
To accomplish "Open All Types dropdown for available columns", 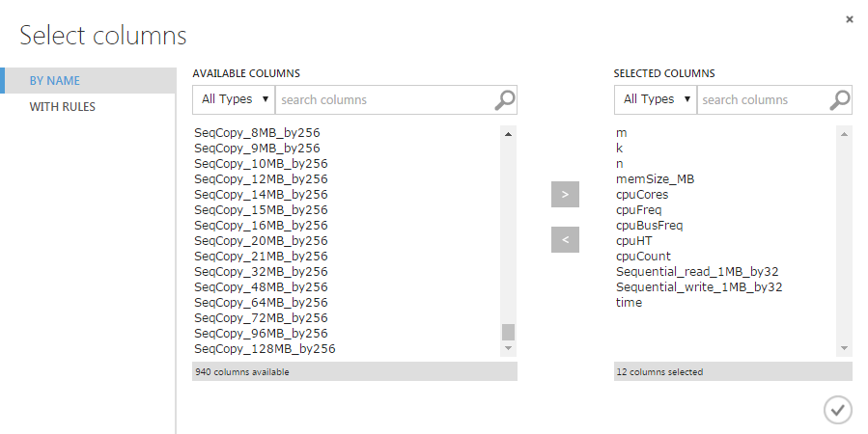I will click(234, 99).
